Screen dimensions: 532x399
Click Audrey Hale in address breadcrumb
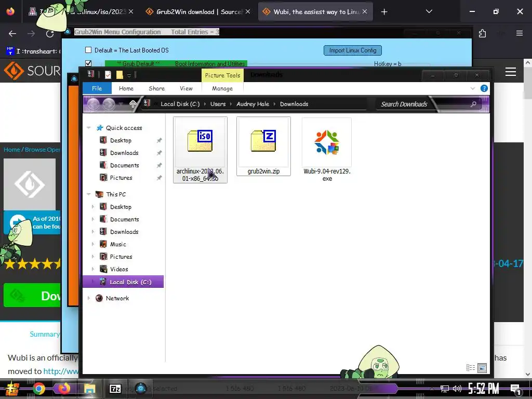[253, 104]
